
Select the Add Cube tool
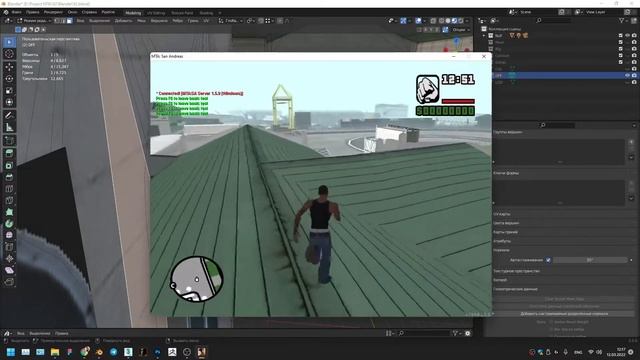pyautogui.click(x=9, y=140)
